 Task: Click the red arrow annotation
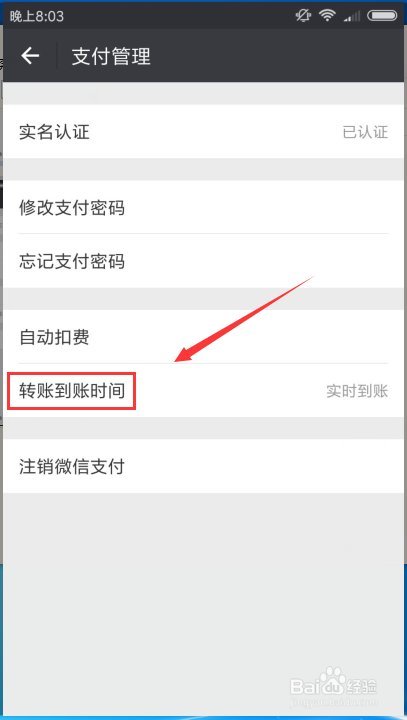click(245, 319)
